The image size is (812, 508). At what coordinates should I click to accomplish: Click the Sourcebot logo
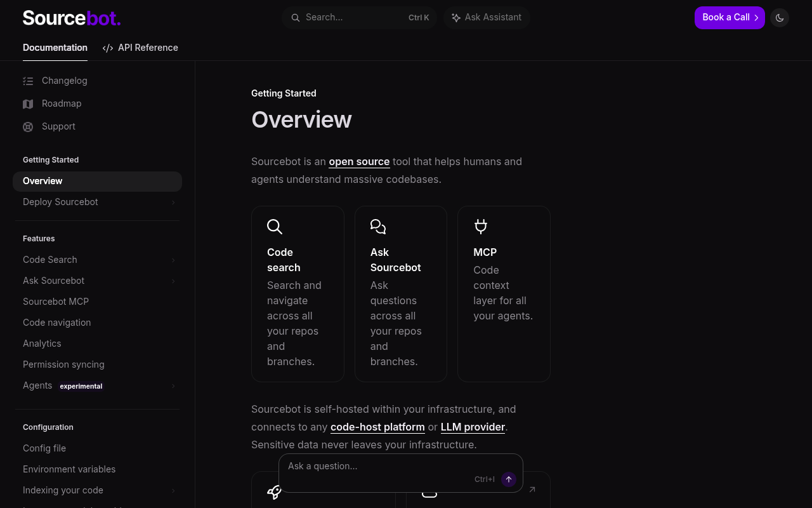[x=71, y=18]
